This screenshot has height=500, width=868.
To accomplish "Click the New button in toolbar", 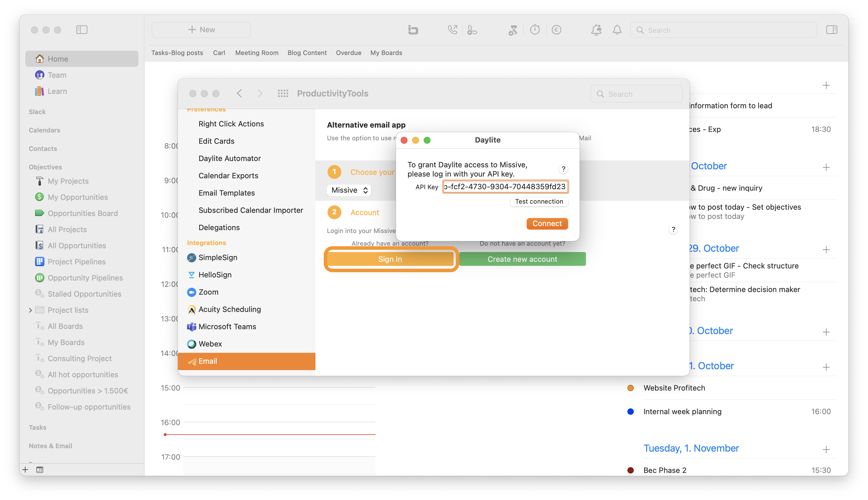I will coord(201,30).
